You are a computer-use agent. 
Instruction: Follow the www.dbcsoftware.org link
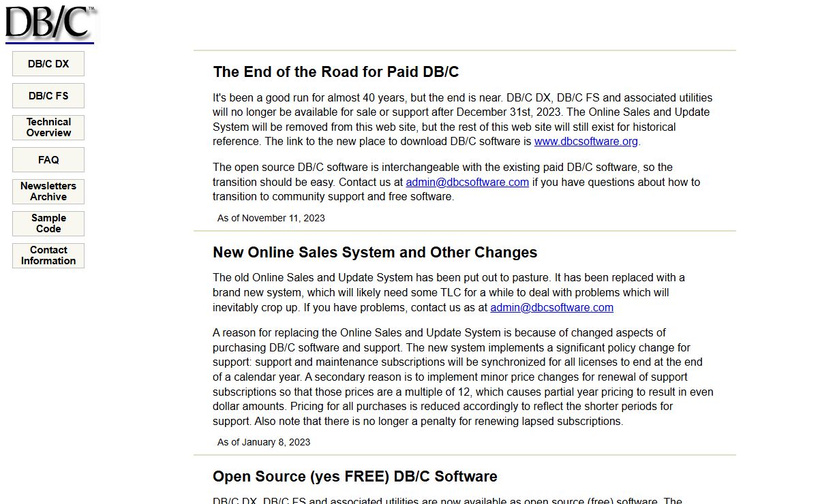click(586, 142)
